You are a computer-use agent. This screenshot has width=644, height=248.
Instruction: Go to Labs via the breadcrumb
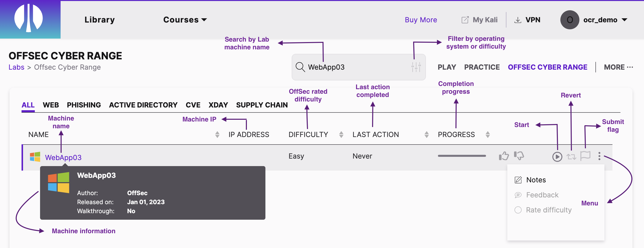pyautogui.click(x=17, y=67)
